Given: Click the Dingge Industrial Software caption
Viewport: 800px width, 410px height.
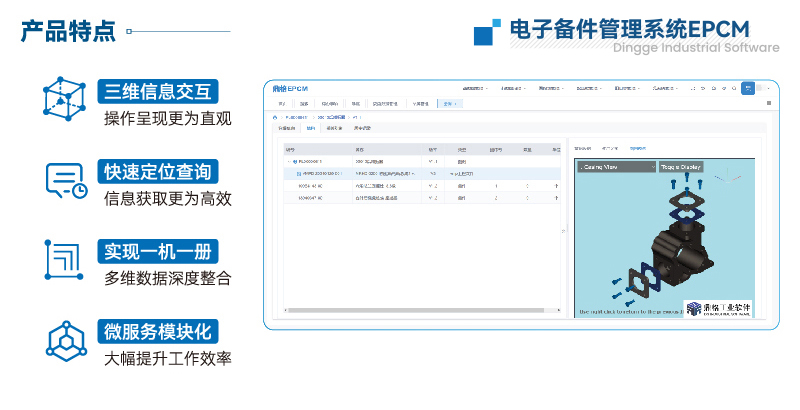Looking at the screenshot, I should (x=696, y=47).
